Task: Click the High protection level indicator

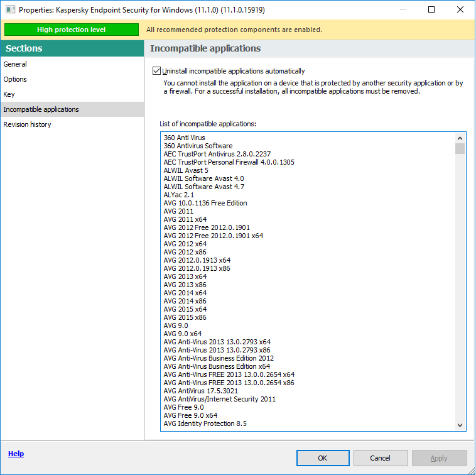Action: tap(72, 30)
